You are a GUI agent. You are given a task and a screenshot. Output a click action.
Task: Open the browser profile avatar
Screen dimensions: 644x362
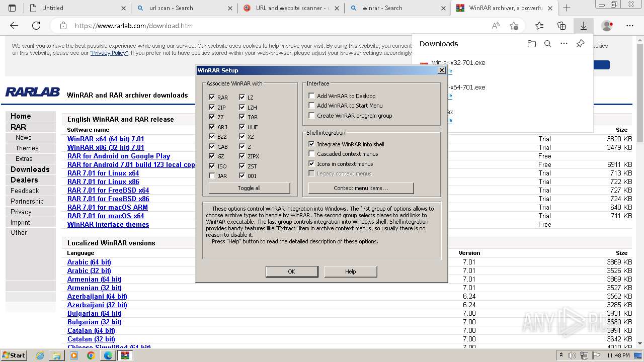[607, 26]
